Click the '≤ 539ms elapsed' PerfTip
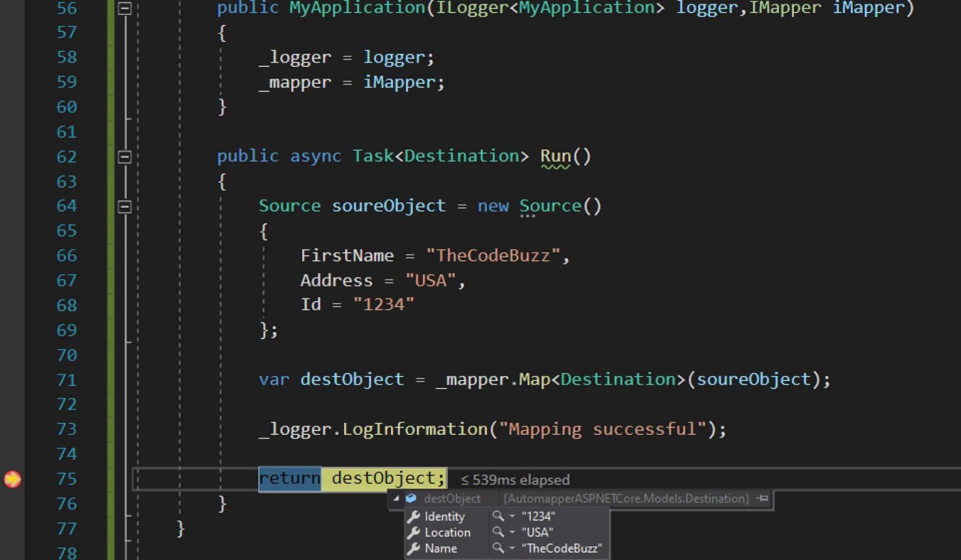Viewport: 961px width, 560px height. point(515,480)
